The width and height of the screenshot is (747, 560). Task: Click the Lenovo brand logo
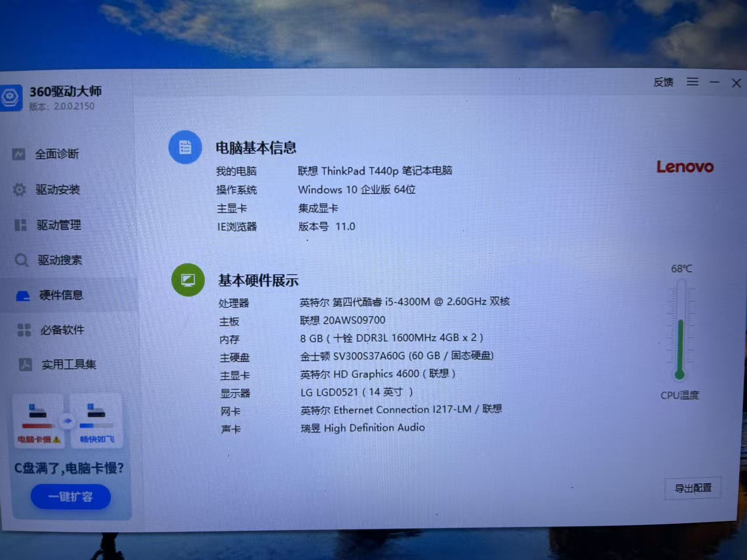pyautogui.click(x=685, y=167)
